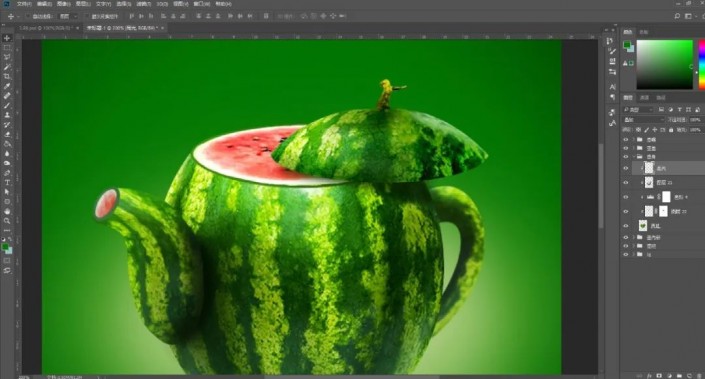Click the white mask thumbnail of Levels layer
Screen dimensions: 705x379
click(666, 197)
